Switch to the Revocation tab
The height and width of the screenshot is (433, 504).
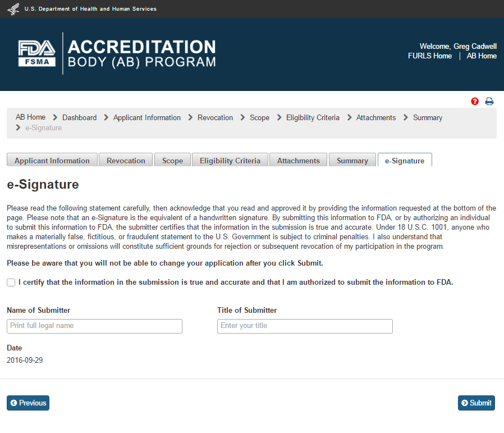[126, 161]
